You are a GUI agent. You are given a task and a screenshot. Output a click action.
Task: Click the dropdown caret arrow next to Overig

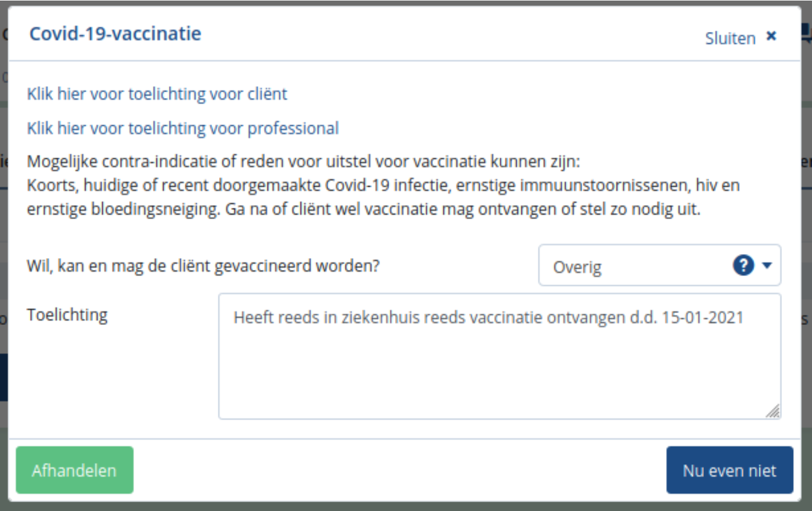(767, 266)
